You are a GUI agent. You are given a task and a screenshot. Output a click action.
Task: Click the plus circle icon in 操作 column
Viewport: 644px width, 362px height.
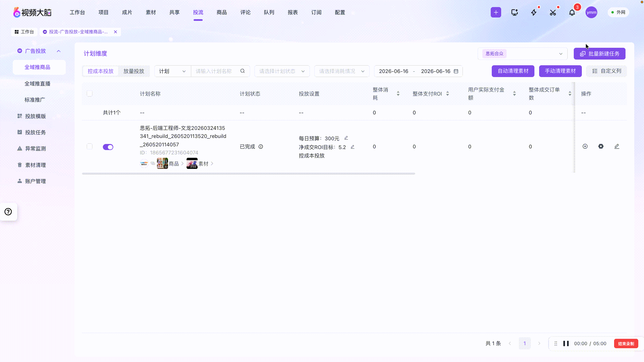(x=585, y=146)
